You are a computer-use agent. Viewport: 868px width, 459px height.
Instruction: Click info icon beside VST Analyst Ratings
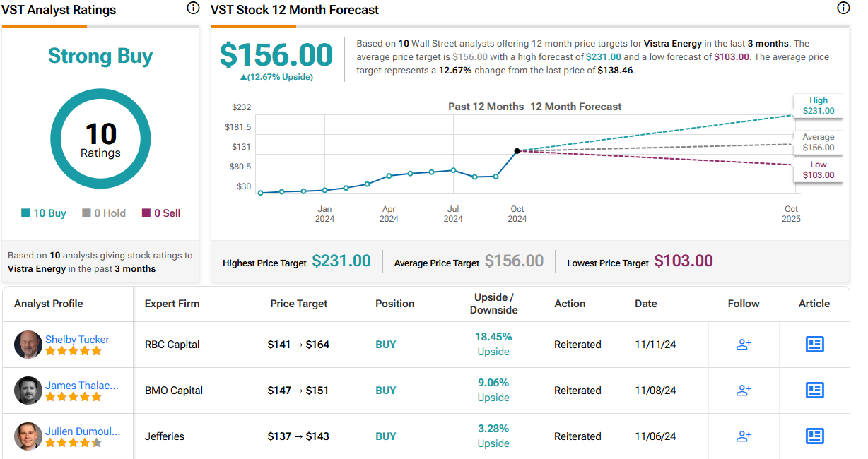[193, 8]
